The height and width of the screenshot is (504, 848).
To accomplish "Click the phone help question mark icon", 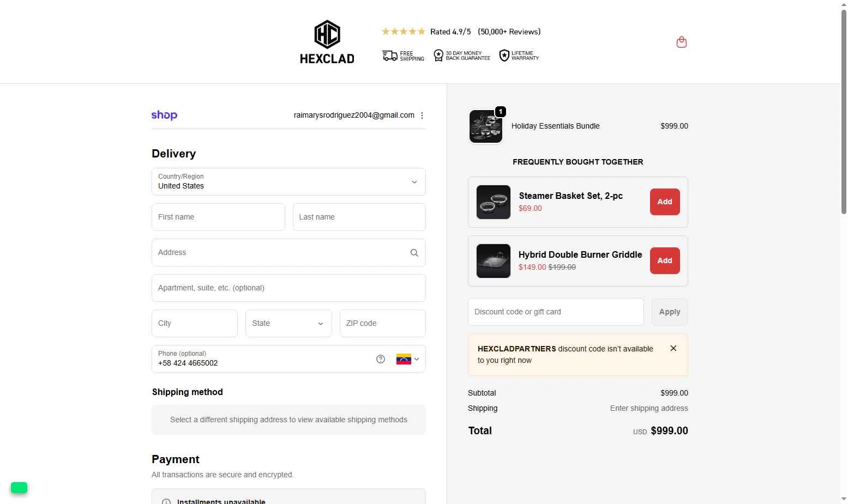I will (x=381, y=359).
